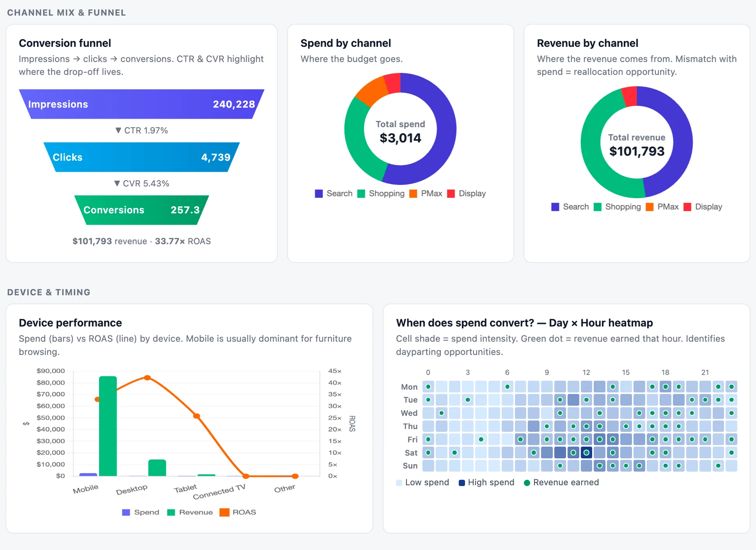This screenshot has height=550, width=756.
Task: Click the ROAS line point above Tablet
Action: pos(197,416)
